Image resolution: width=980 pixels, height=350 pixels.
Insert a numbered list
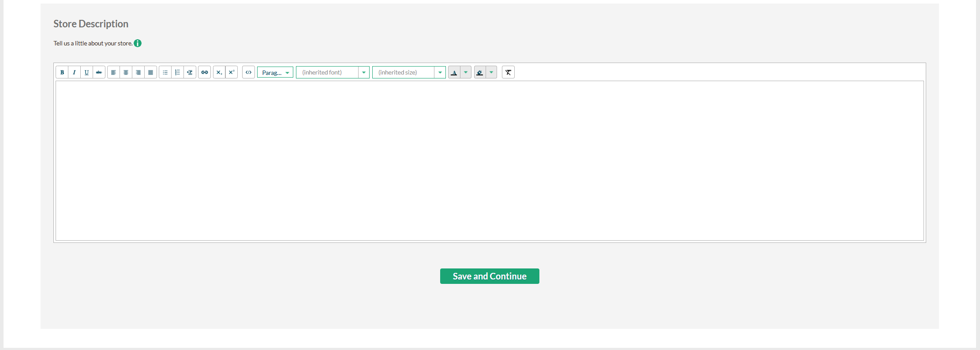(177, 72)
